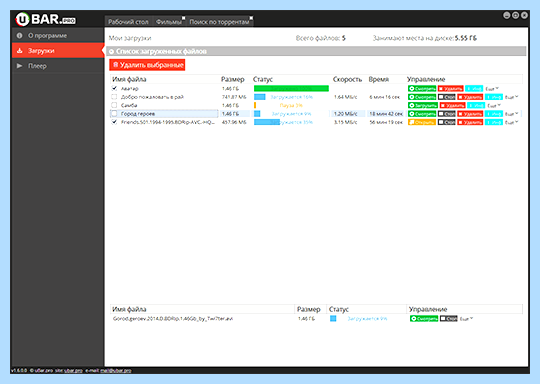
Task: Select the Gorod.geroev.2014 avi file name
Action: tap(173, 319)
